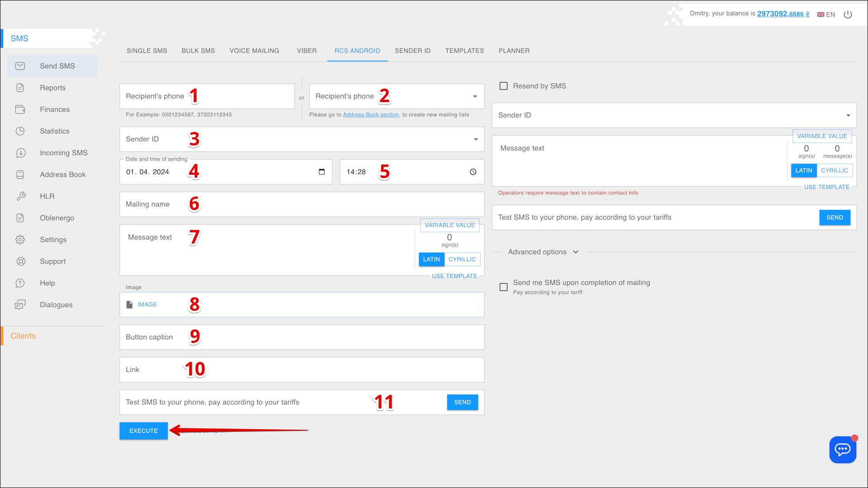The height and width of the screenshot is (488, 868).
Task: Click the Reports document icon in sidebar
Action: click(20, 88)
